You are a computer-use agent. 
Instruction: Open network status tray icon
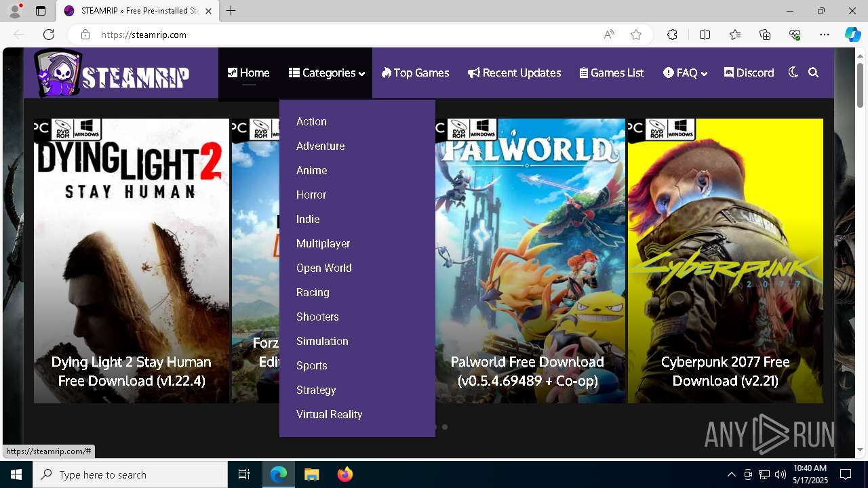764,474
